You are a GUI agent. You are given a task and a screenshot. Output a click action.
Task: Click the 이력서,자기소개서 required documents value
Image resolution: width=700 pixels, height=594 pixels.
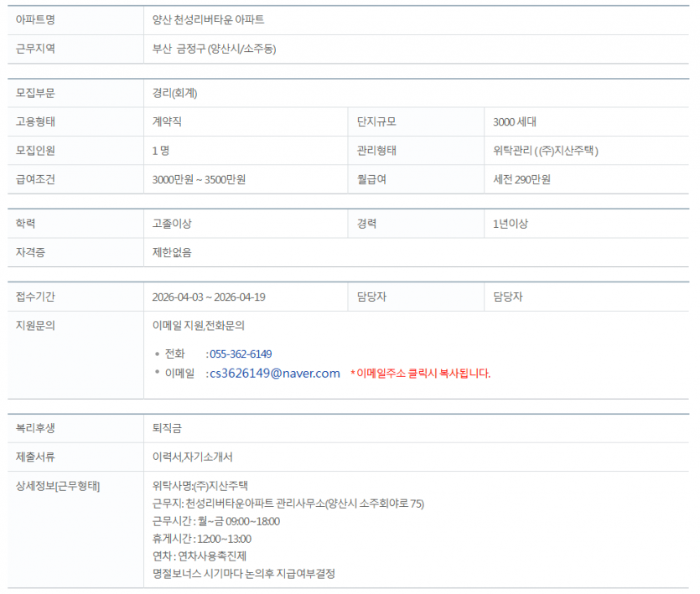coord(193,457)
